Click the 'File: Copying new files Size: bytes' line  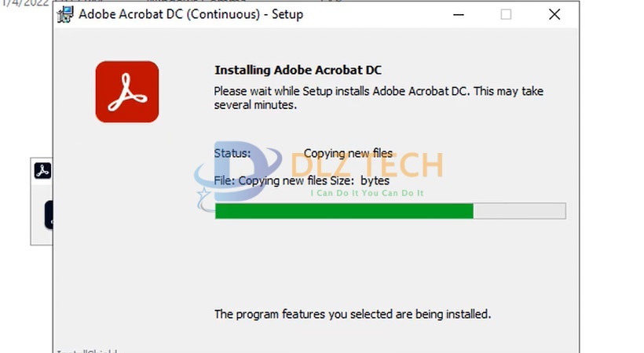(x=302, y=180)
